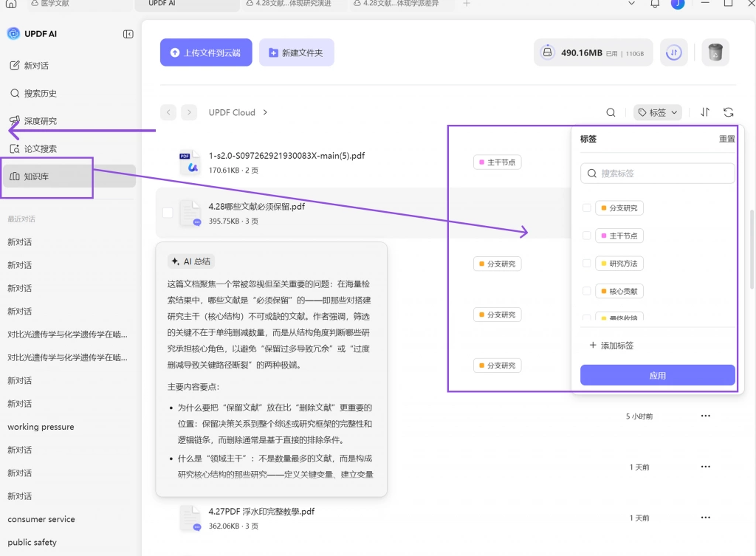756x556 pixels.
Task: Collapse the left sidebar
Action: pos(128,34)
